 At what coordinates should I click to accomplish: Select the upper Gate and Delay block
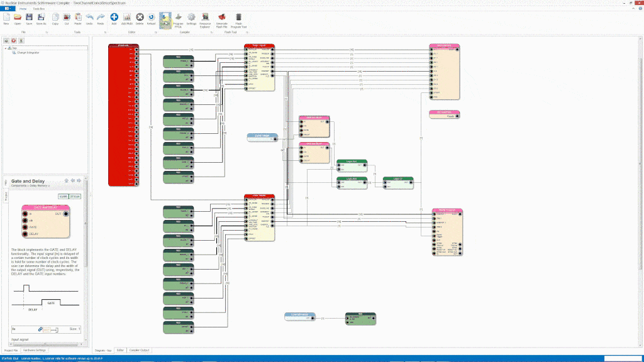click(314, 127)
